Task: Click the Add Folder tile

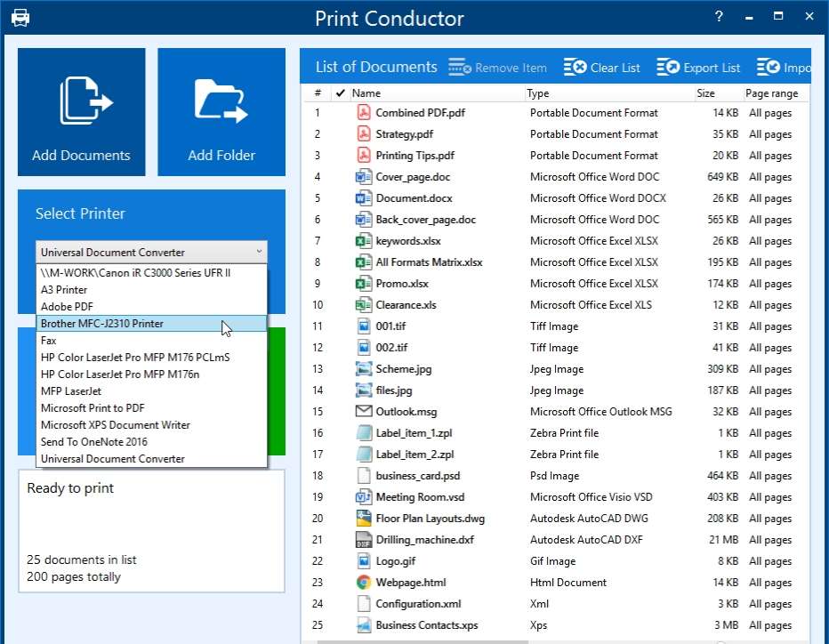Action: (221, 110)
